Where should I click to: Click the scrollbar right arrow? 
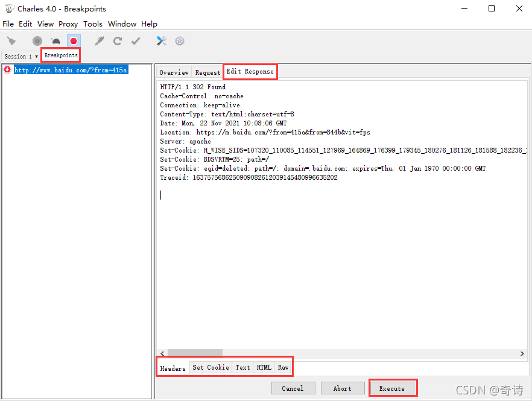(x=522, y=353)
